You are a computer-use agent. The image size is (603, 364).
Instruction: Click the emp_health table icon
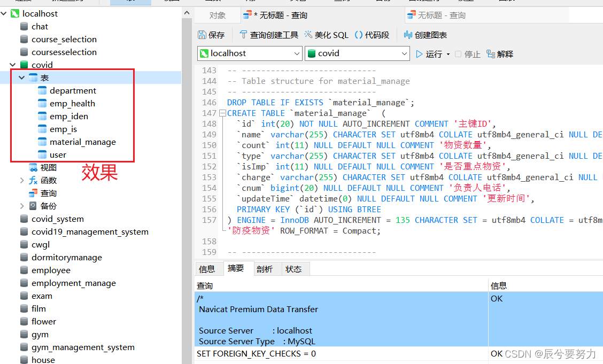[x=42, y=103]
